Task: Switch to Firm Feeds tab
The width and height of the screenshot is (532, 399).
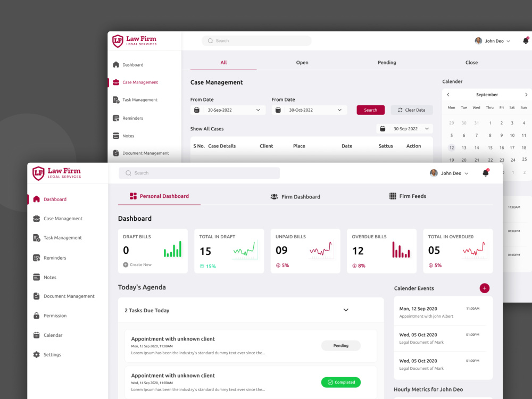Action: (408, 196)
